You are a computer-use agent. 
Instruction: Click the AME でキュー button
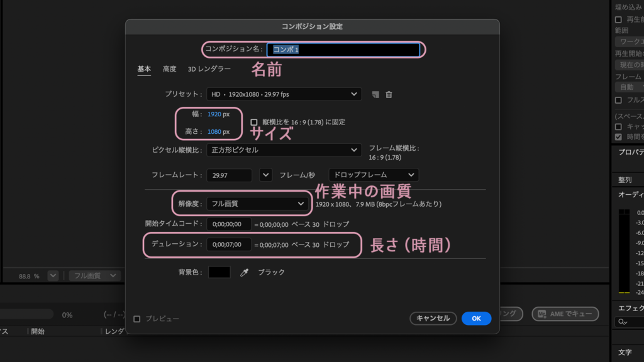565,314
